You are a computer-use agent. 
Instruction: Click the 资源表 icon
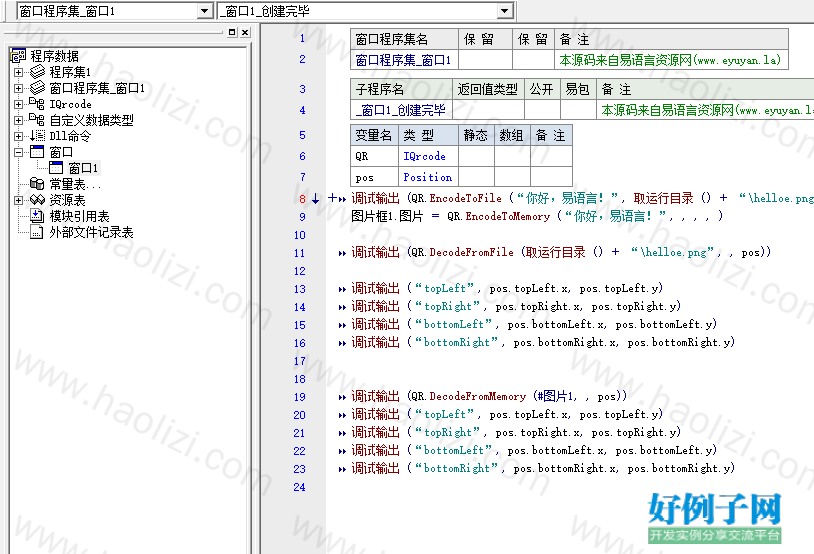tap(37, 200)
